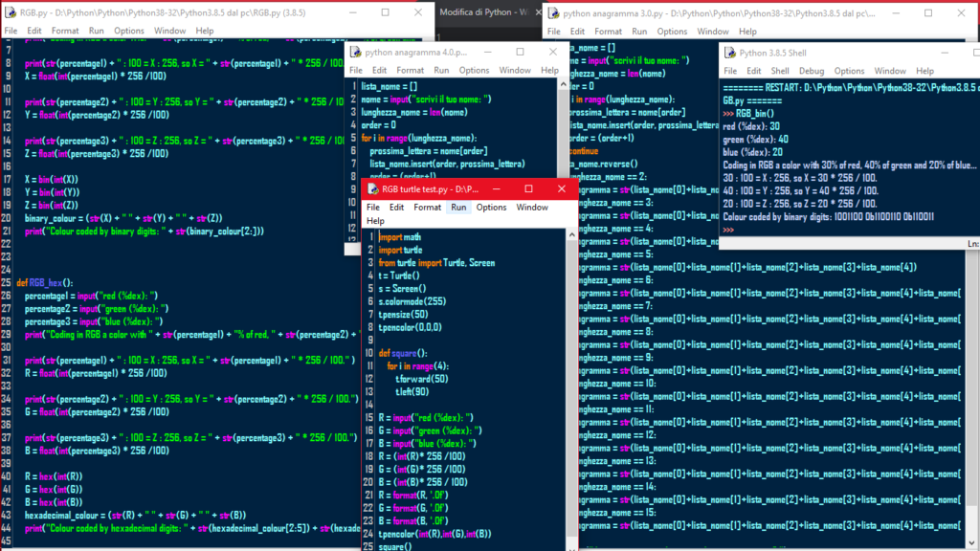
Task: Open File menu in anagramma 4.0 window
Action: [356, 71]
